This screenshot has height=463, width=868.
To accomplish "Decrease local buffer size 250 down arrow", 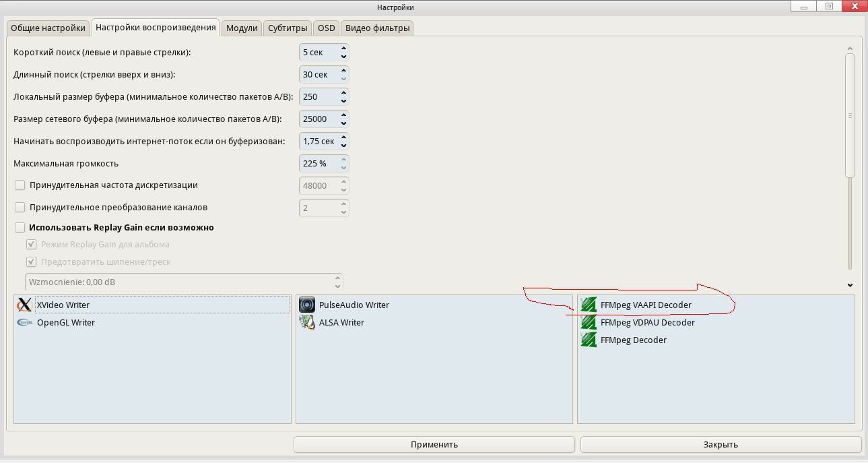I will [x=343, y=101].
